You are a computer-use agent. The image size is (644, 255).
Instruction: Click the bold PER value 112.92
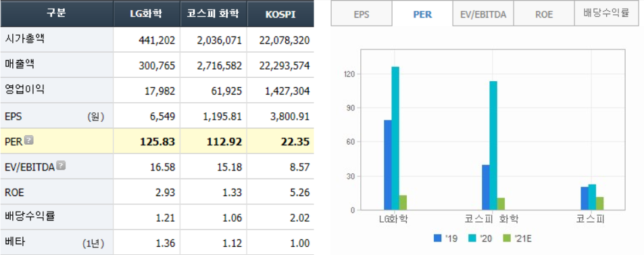point(224,142)
